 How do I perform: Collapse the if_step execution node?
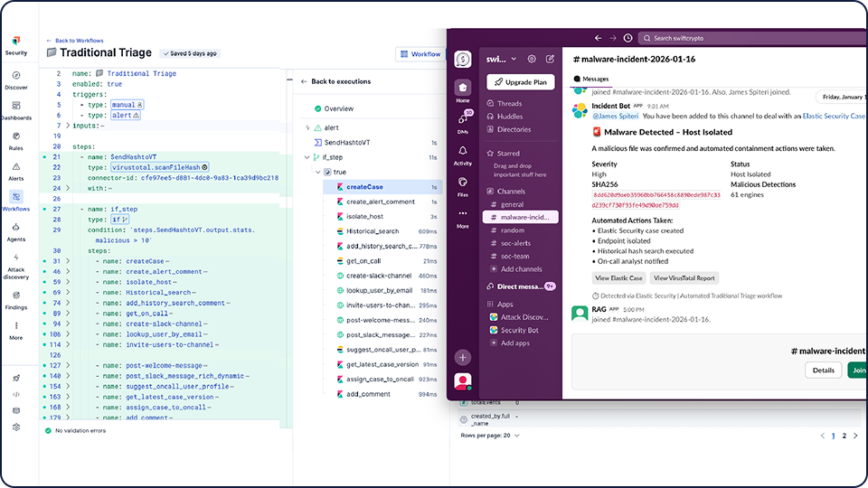point(307,157)
